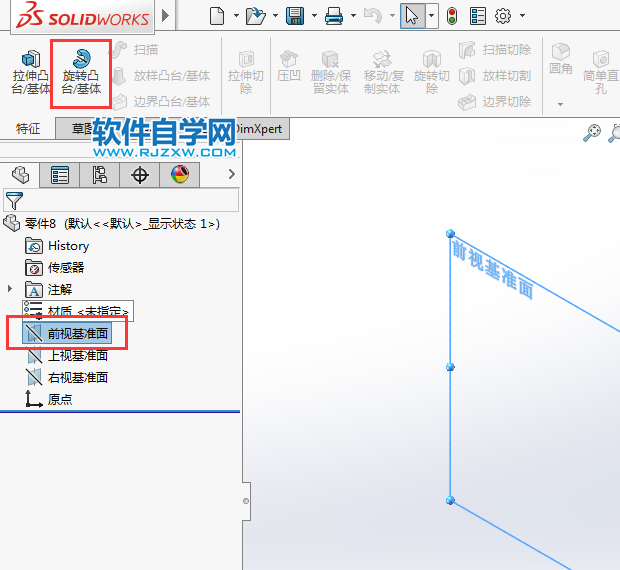Open the Print dropdown arrow

point(353,16)
